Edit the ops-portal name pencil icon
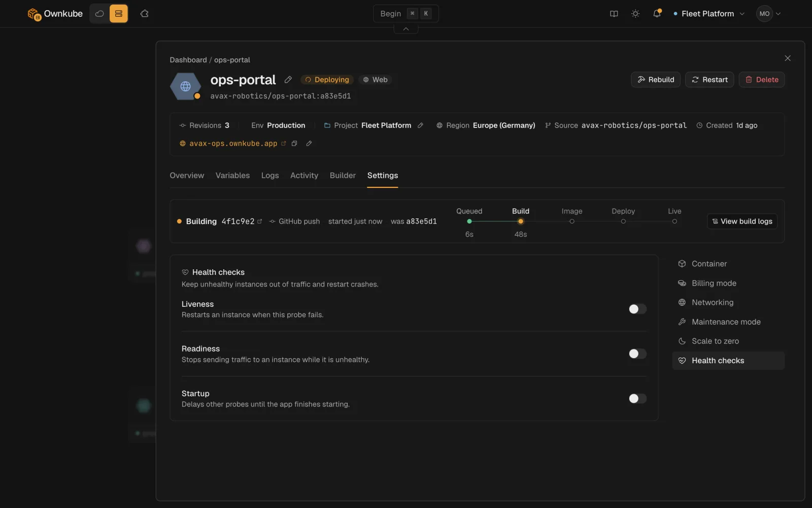812x508 pixels. [x=288, y=80]
